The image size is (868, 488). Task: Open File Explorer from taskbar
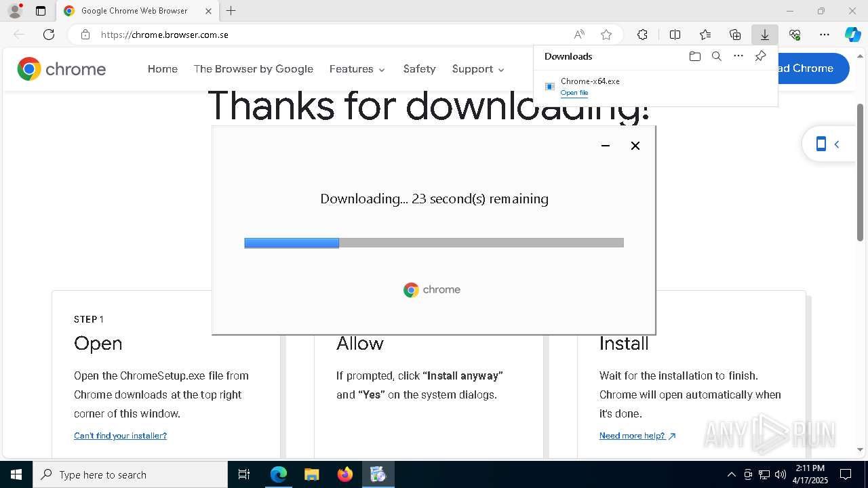(x=311, y=474)
